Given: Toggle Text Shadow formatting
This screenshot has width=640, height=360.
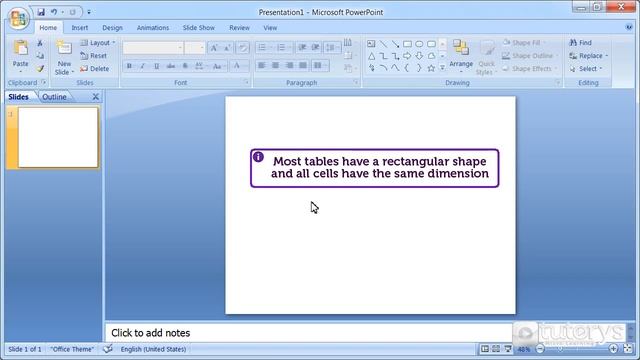Looking at the screenshot, I should pos(185,66).
